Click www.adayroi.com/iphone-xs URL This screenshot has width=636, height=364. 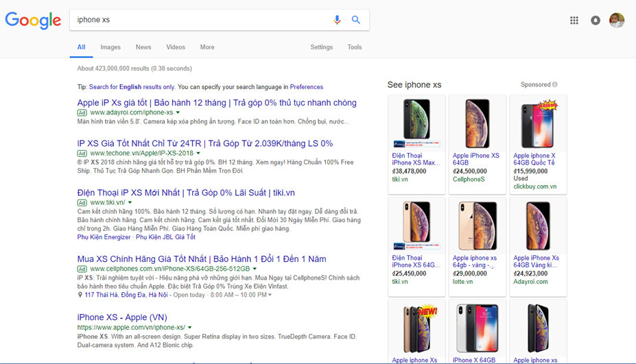click(132, 112)
